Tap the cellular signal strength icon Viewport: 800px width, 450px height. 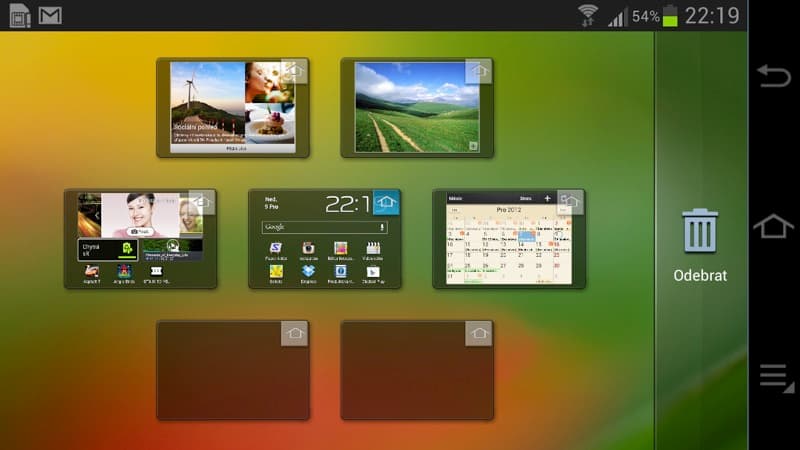[617, 18]
